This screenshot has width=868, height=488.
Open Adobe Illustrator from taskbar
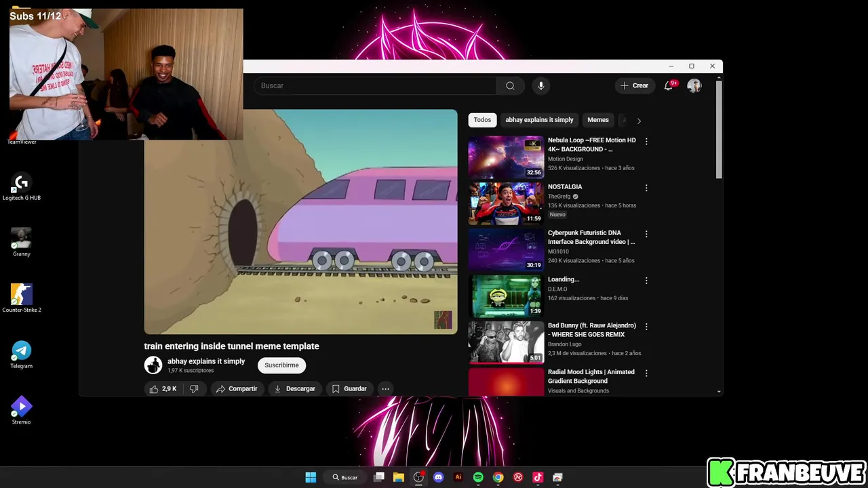(458, 477)
